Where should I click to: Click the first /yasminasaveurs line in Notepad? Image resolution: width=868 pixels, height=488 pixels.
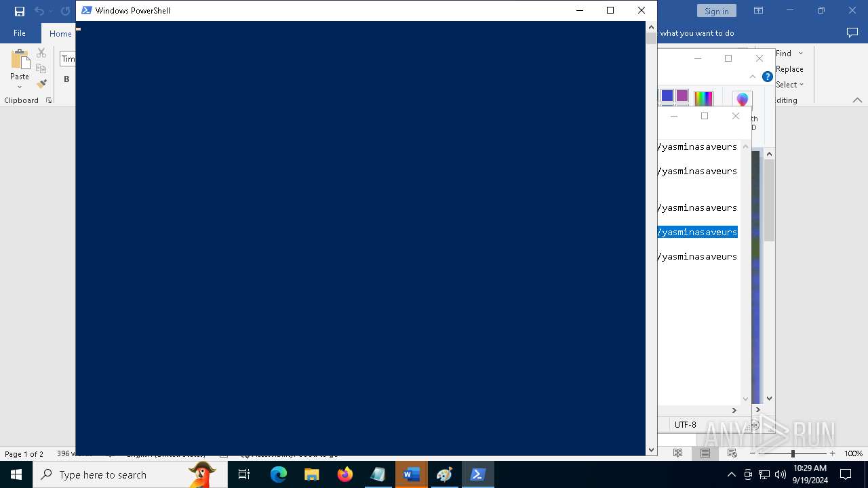click(x=697, y=146)
